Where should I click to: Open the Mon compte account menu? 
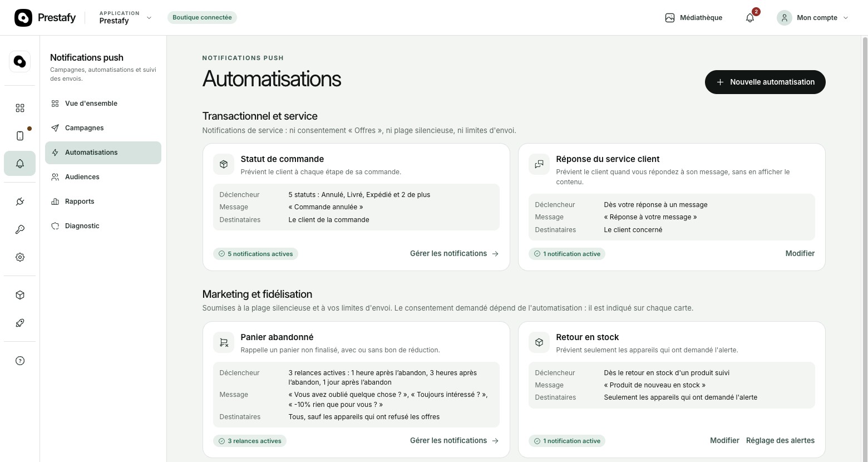pos(813,18)
